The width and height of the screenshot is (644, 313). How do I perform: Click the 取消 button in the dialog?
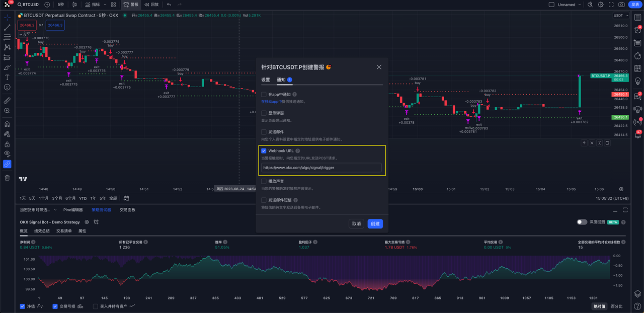(x=356, y=223)
